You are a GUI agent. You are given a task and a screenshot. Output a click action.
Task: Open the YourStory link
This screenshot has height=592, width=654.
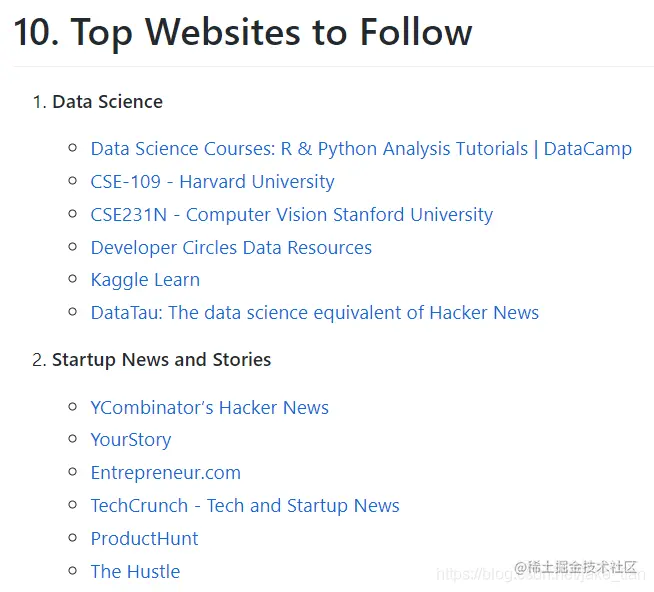click(x=131, y=440)
